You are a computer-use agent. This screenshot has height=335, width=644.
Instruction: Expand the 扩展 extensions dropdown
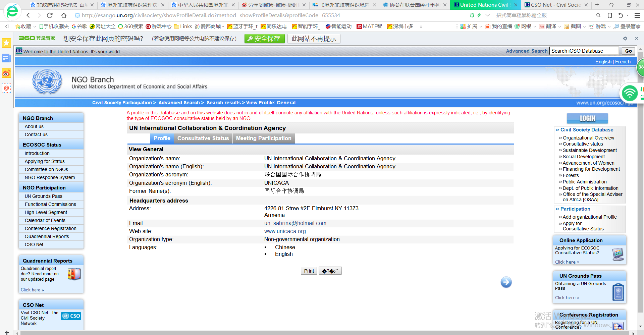tap(481, 26)
